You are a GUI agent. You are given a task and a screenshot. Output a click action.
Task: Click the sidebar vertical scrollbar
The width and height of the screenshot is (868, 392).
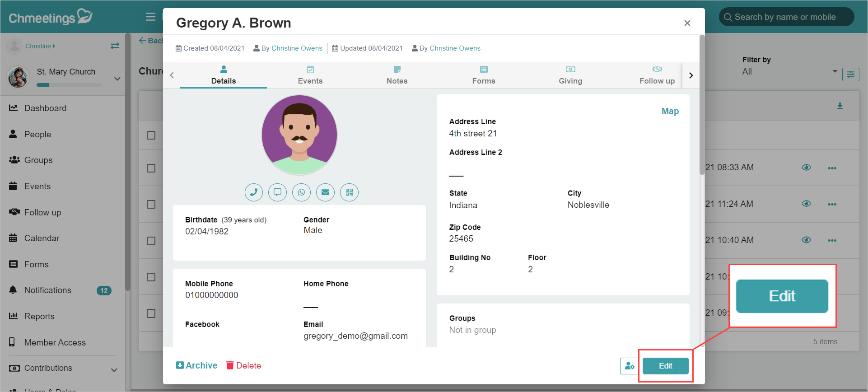128,163
